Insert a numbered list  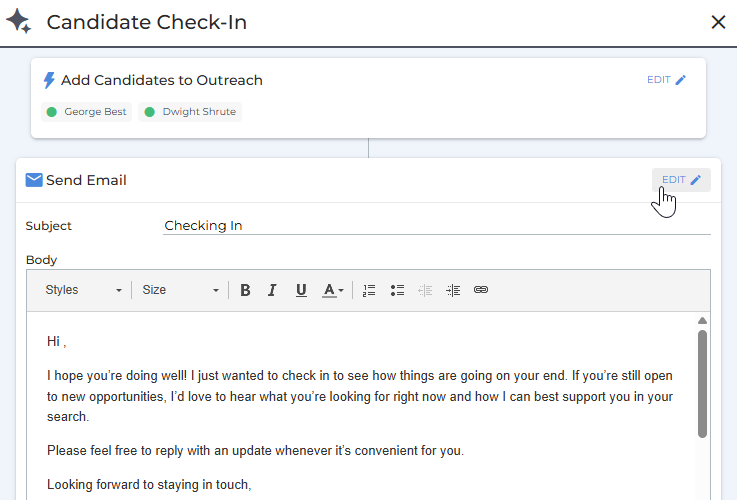(x=369, y=290)
